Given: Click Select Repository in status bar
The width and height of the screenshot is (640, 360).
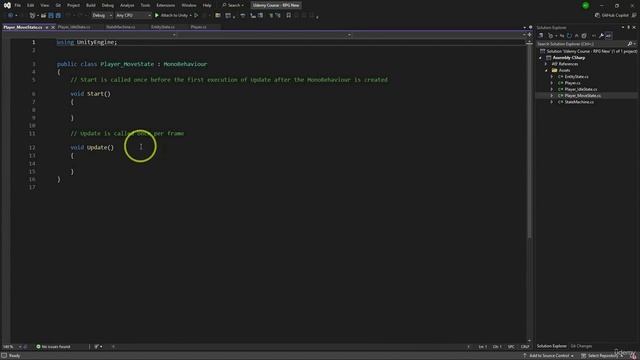Looking at the screenshot, I should [602, 356].
